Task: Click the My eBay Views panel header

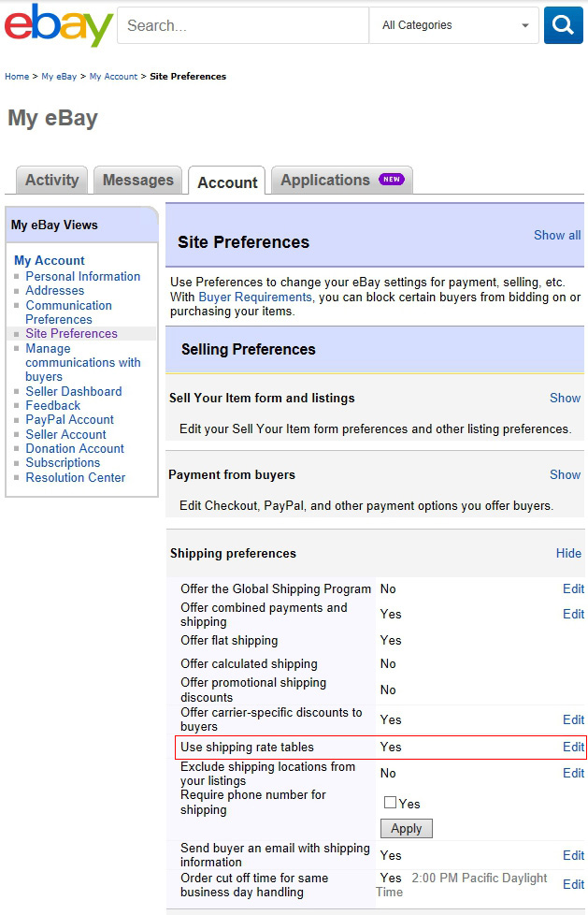Action: click(x=81, y=225)
